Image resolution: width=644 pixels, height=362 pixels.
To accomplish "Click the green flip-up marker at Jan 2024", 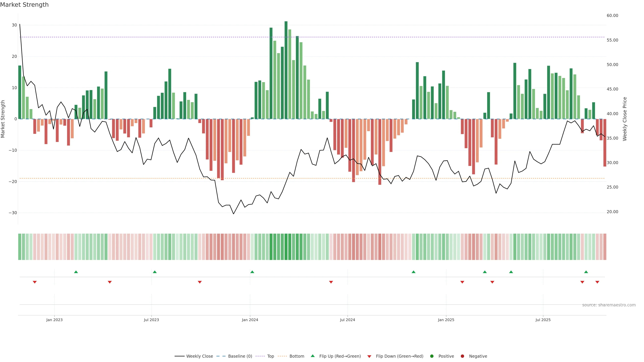I will click(252, 272).
